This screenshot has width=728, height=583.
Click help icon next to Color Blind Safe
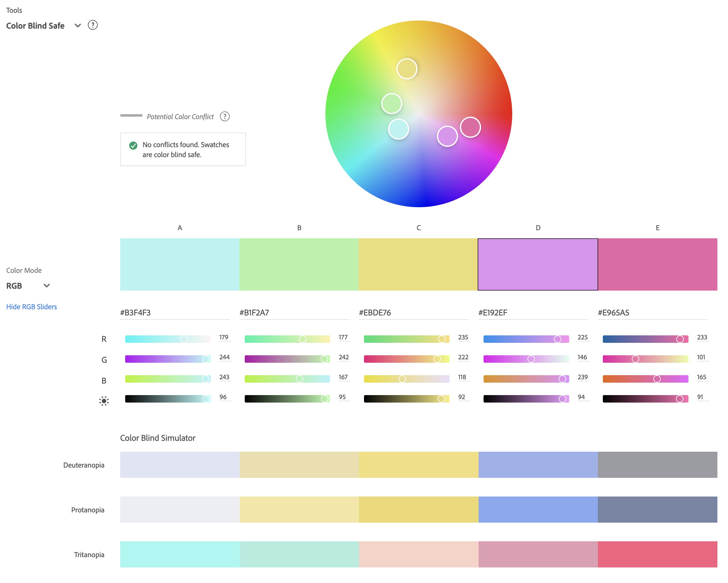pos(92,25)
